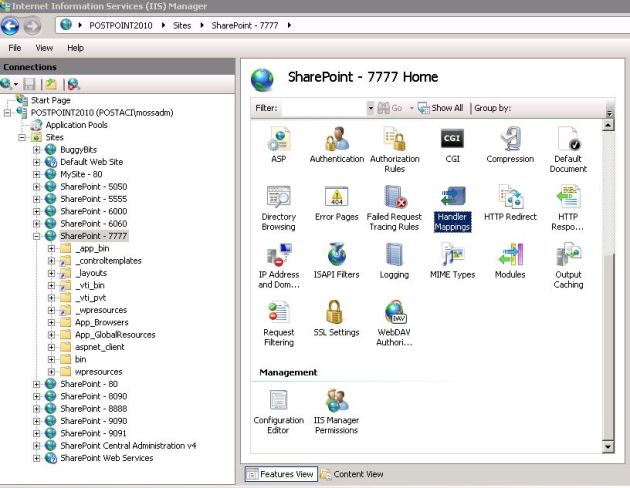Collapse the SharePoint - 7777 site node

click(37, 236)
